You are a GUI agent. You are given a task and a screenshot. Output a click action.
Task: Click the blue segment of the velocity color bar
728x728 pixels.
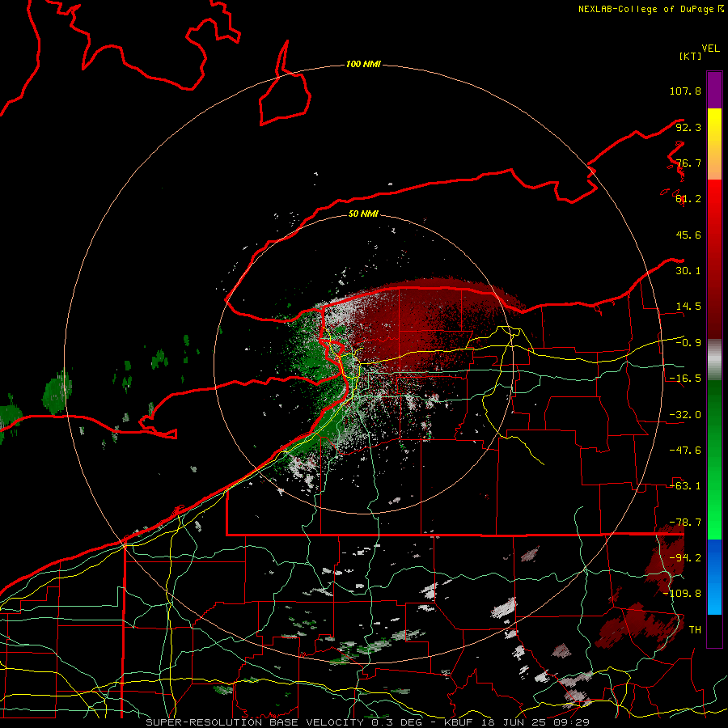click(714, 577)
